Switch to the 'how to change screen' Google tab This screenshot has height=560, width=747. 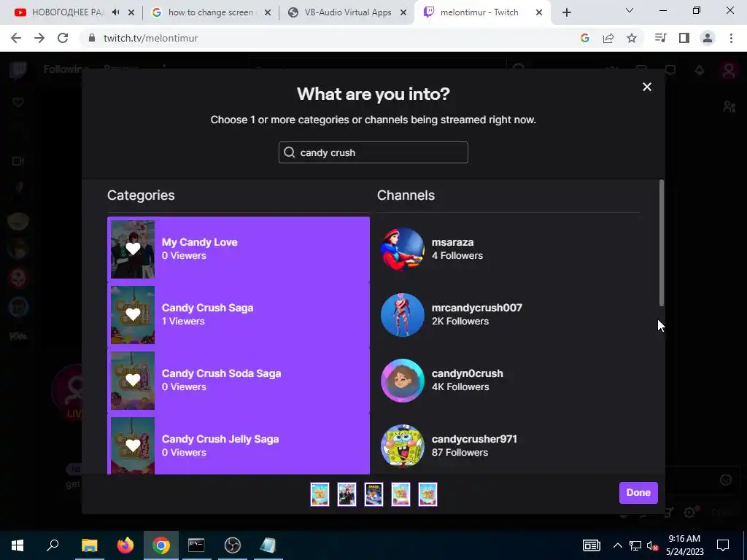pyautogui.click(x=211, y=12)
